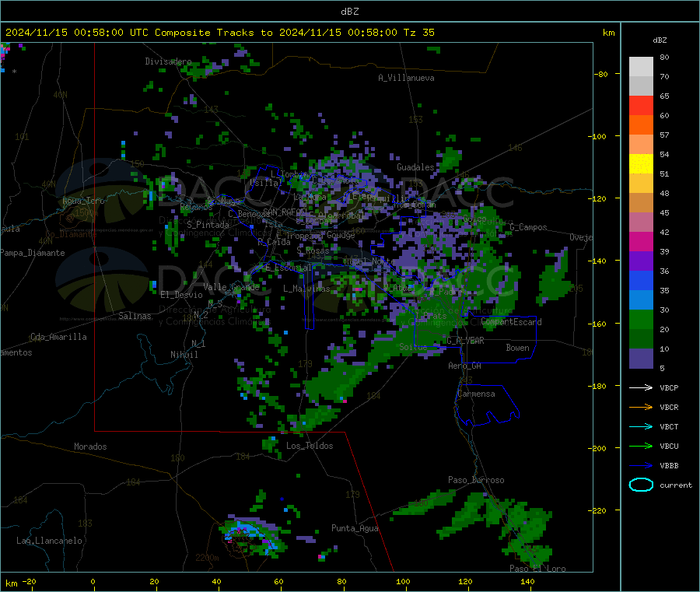Click the Pampa_Diamante map label
The image size is (700, 592).
[33, 253]
